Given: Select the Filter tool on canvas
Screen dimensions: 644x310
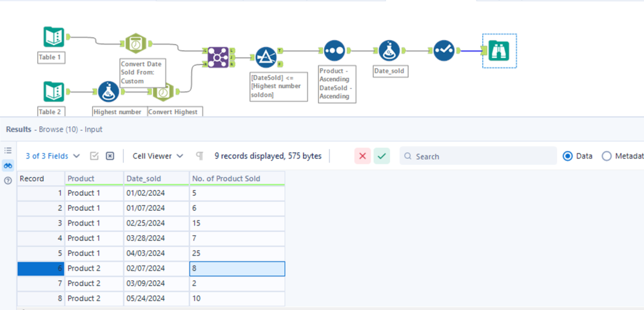Looking at the screenshot, I should pos(266,57).
